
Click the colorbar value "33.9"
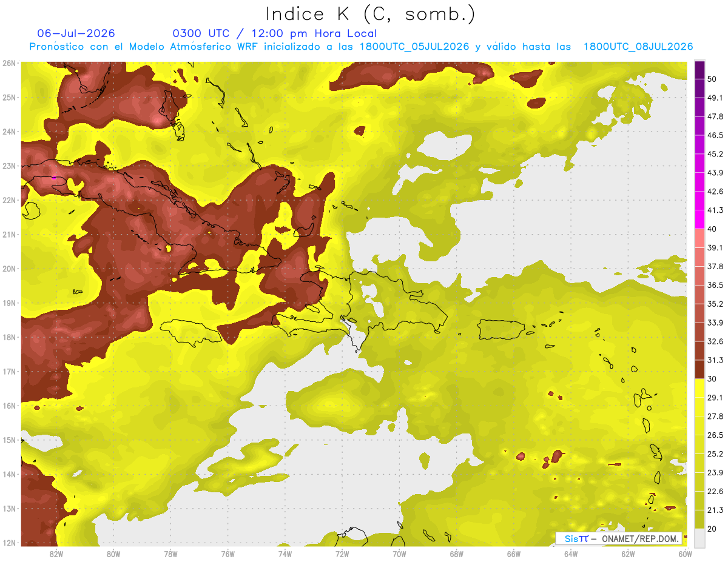click(715, 323)
